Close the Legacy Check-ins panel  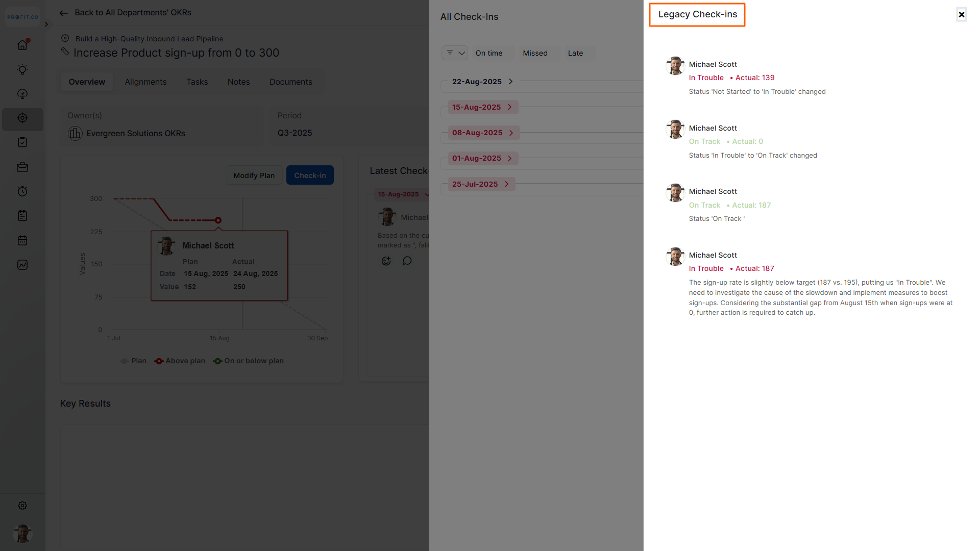point(962,14)
